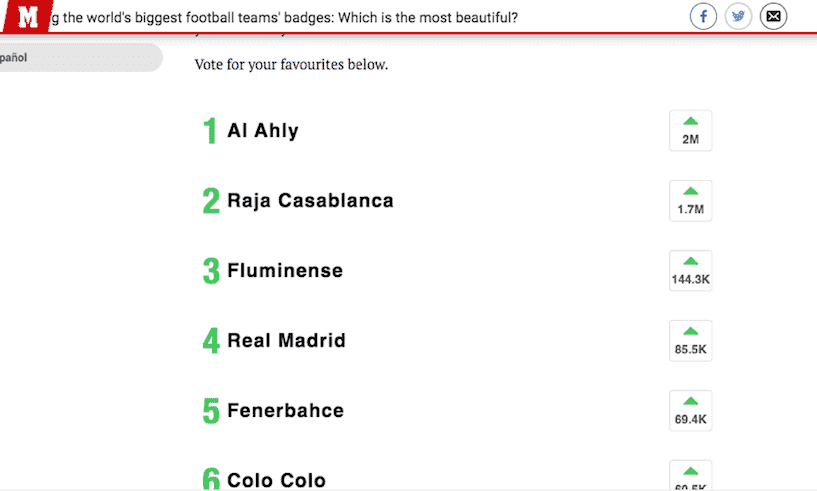Select the Fenerbahce team name
The width and height of the screenshot is (817, 491).
(x=285, y=411)
